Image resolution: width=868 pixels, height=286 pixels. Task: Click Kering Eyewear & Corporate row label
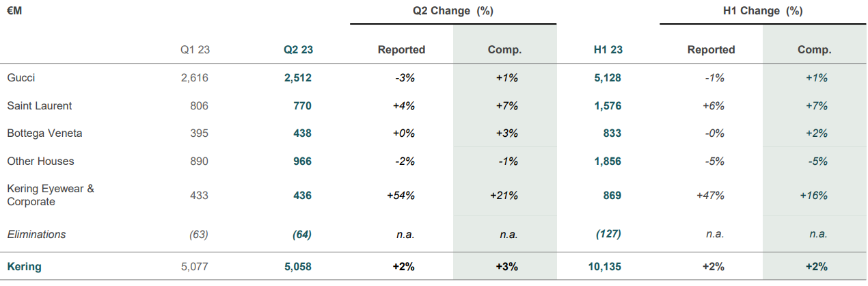click(51, 195)
